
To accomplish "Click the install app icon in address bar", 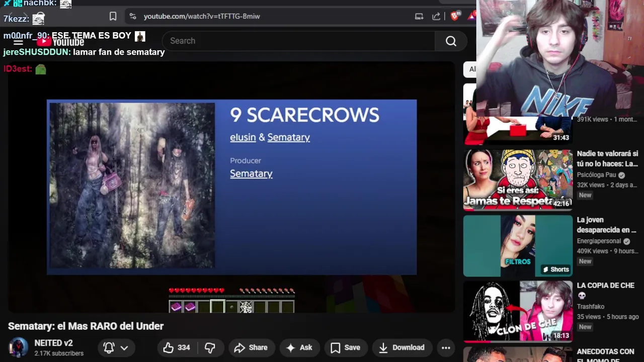I will click(419, 16).
